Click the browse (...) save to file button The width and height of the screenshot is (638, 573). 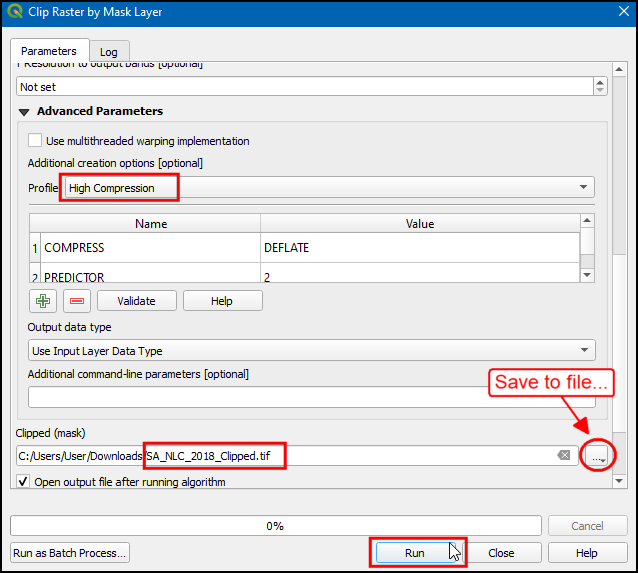[x=598, y=456]
